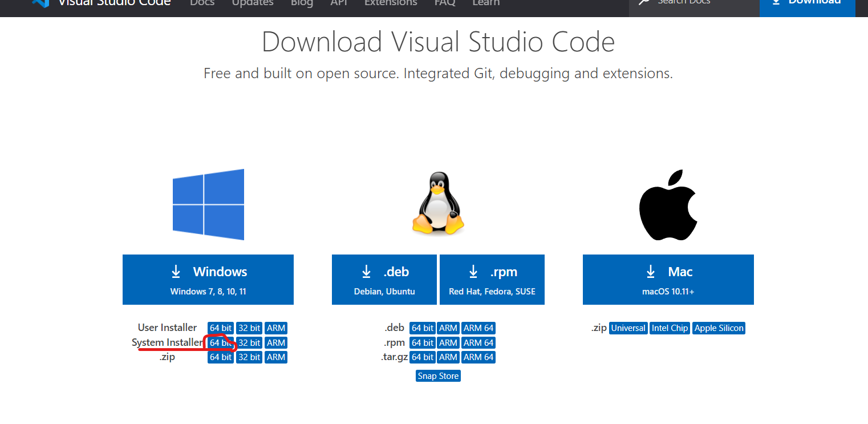Download Linux .rpm ARM 64 package
Image resolution: width=868 pixels, height=424 pixels.
point(478,343)
